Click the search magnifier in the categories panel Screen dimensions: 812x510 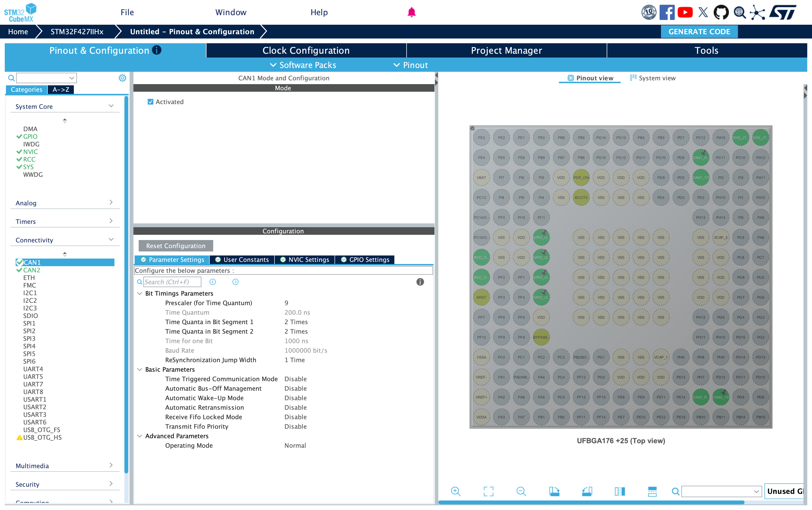[x=11, y=78]
